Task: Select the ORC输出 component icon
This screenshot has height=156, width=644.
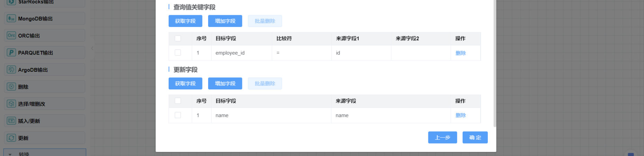Action: tap(11, 35)
